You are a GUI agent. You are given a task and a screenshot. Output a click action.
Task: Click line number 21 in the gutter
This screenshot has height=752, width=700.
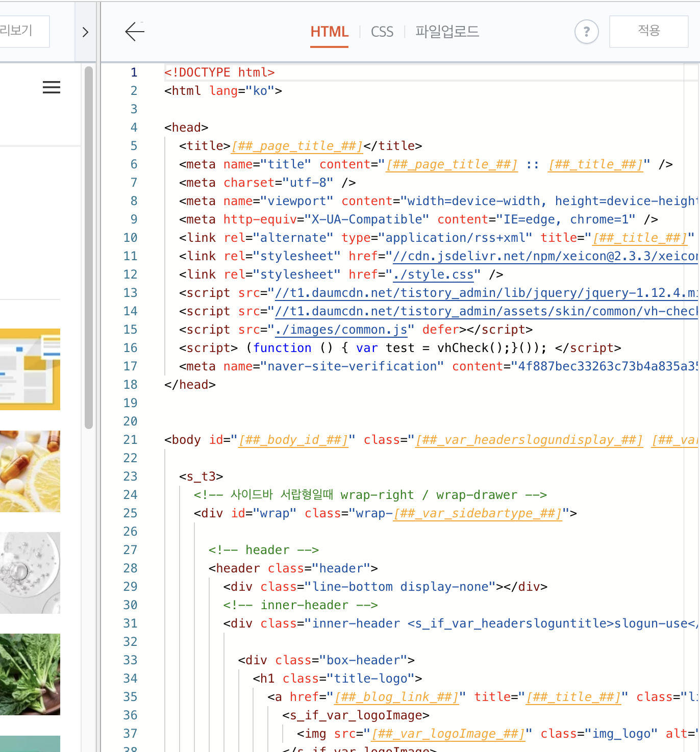tap(130, 440)
